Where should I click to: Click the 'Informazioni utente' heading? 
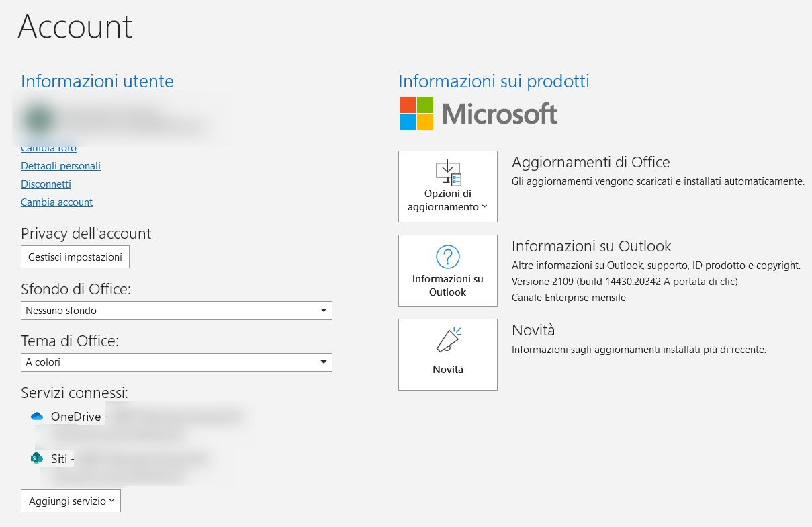point(97,81)
